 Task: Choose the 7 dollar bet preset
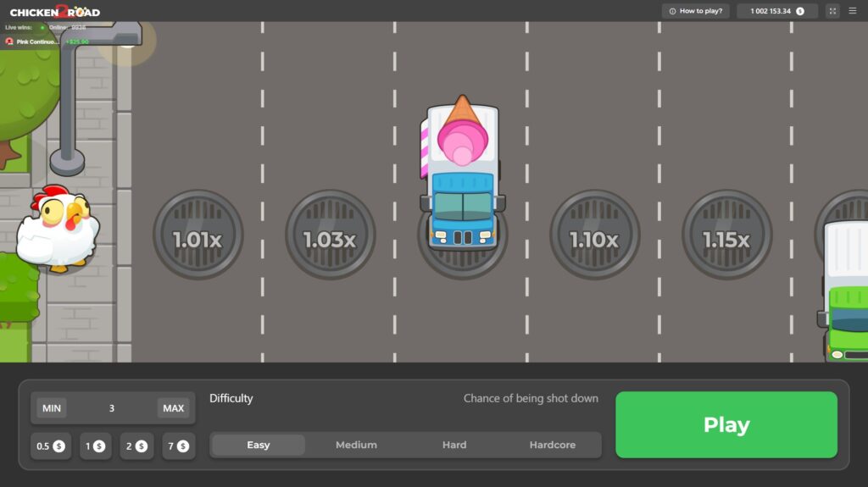[x=176, y=445]
